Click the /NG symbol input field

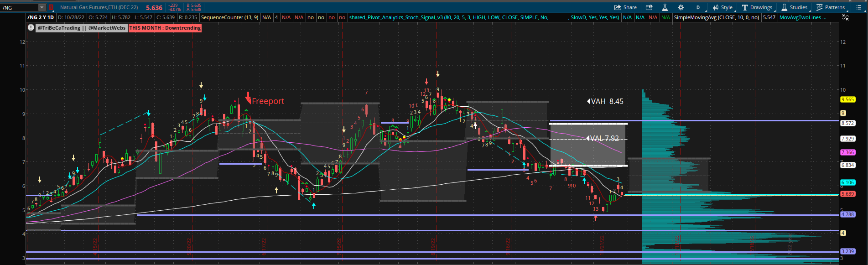coord(20,7)
